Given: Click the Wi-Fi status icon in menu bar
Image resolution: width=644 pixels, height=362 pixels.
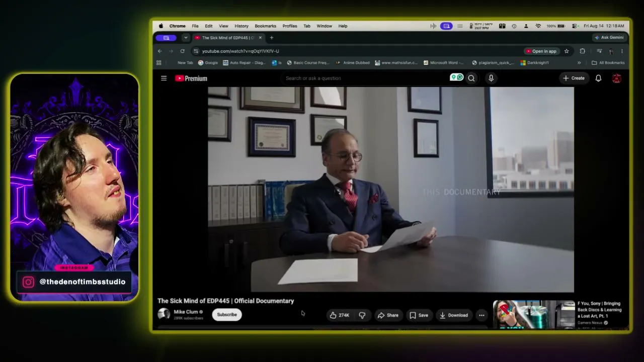Looking at the screenshot, I should point(538,26).
